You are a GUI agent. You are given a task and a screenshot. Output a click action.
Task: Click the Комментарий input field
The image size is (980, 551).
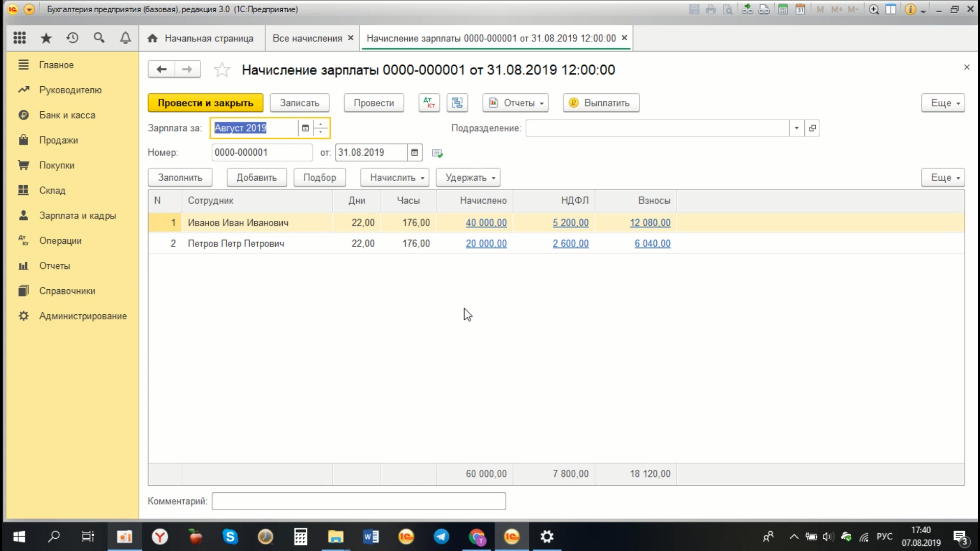tap(358, 501)
